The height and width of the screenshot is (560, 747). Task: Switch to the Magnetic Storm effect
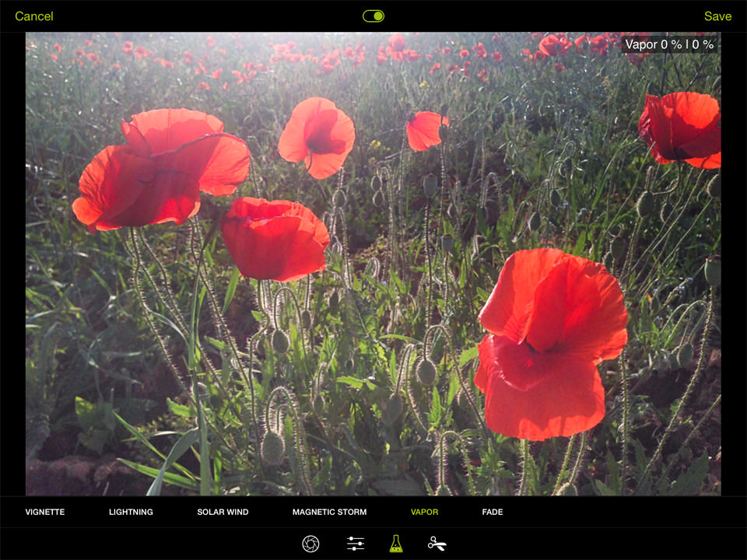[329, 512]
